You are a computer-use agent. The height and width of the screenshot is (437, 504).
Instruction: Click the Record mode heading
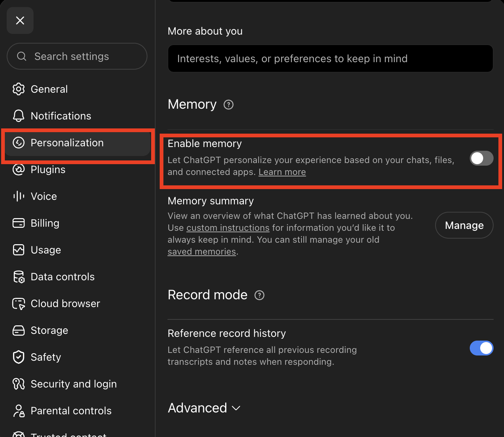pos(207,295)
